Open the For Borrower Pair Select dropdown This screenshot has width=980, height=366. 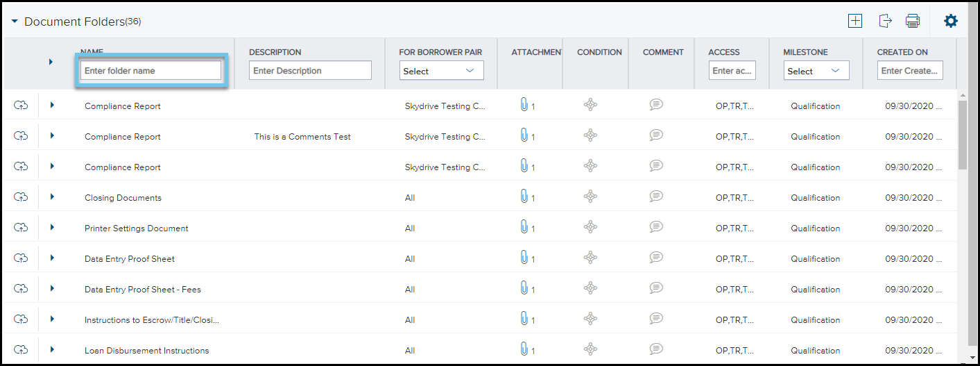coord(441,71)
